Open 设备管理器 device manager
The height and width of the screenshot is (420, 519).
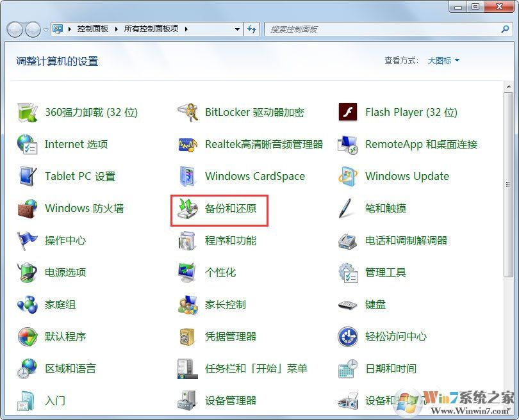[x=229, y=400]
